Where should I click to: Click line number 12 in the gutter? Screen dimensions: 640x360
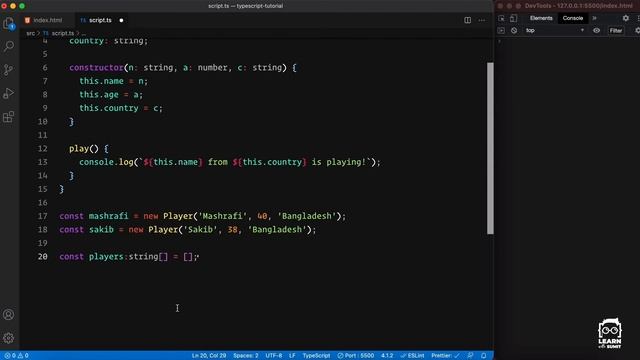(42, 149)
